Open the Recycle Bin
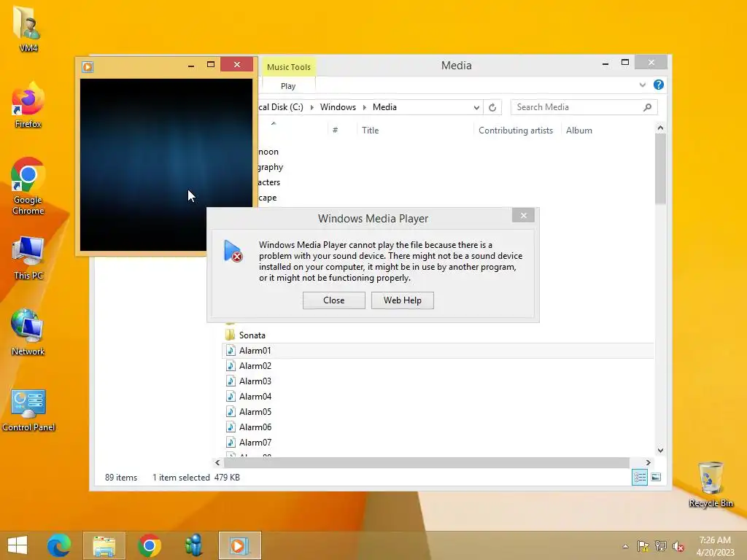 point(711,484)
